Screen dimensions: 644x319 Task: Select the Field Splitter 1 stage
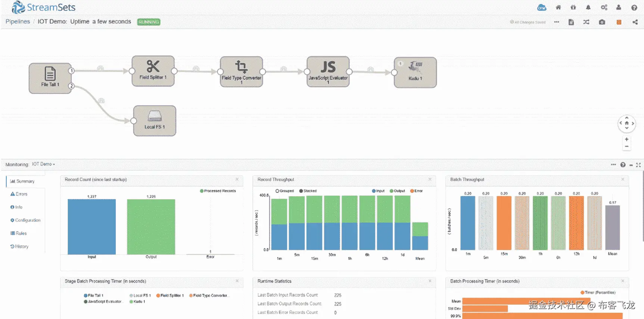point(153,71)
